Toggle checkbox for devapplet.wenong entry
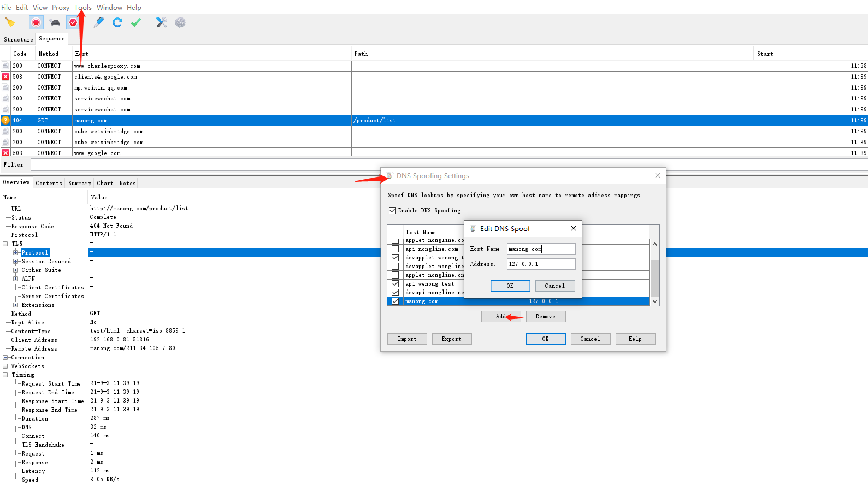 click(395, 258)
